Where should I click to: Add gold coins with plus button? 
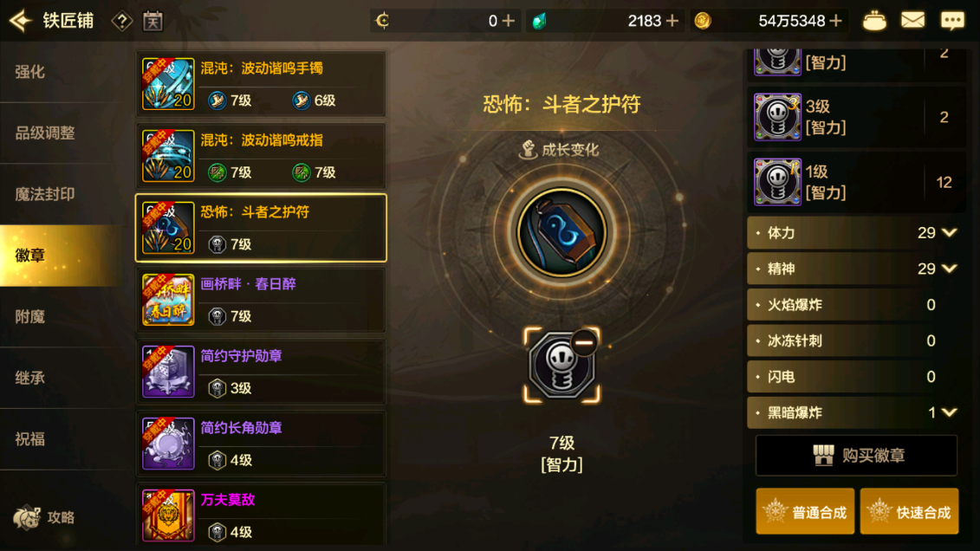click(835, 22)
